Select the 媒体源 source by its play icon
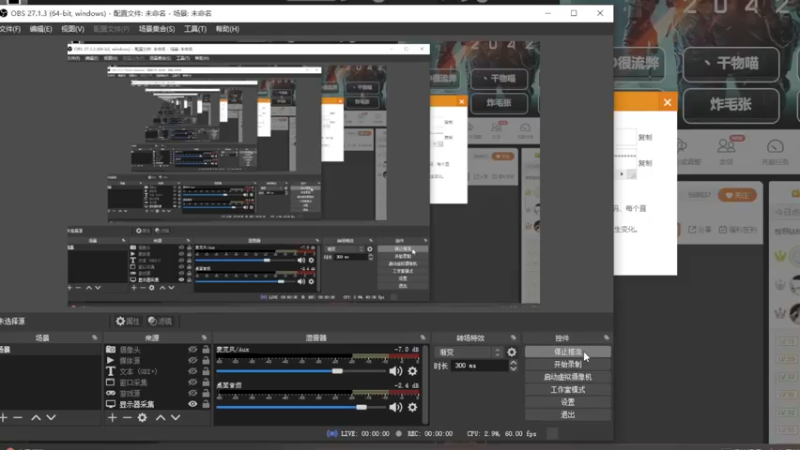 (111, 360)
